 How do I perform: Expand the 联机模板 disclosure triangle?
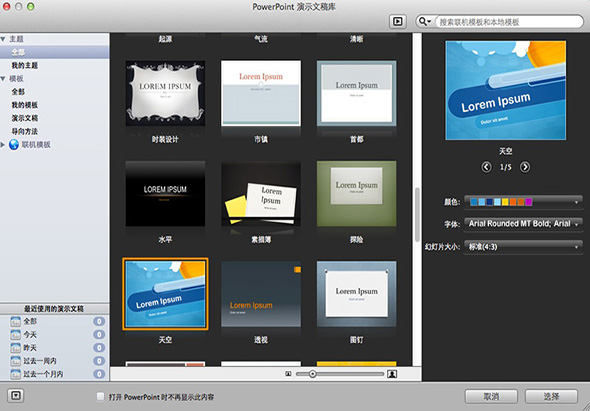click(3, 145)
